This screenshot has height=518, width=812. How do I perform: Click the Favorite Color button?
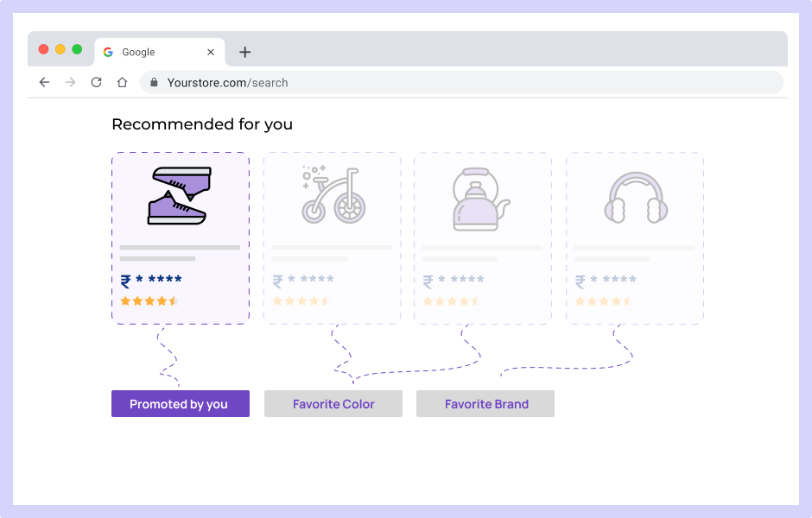(x=333, y=404)
